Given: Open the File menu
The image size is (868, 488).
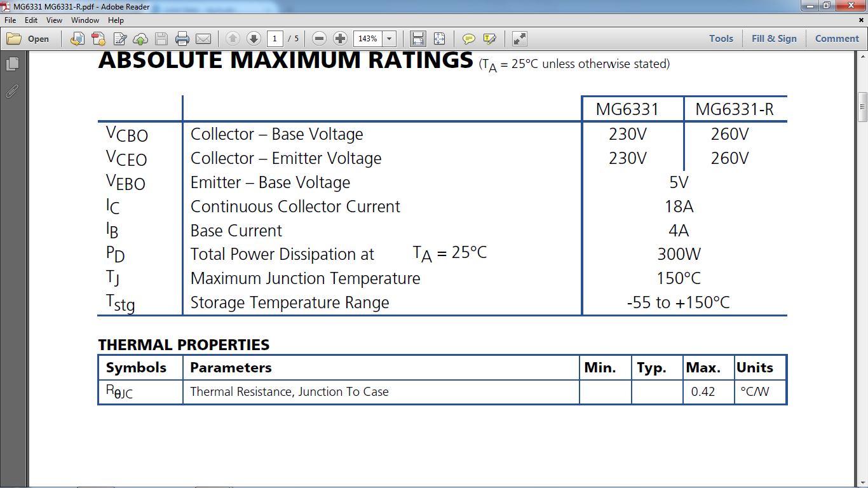Looking at the screenshot, I should pos(10,20).
